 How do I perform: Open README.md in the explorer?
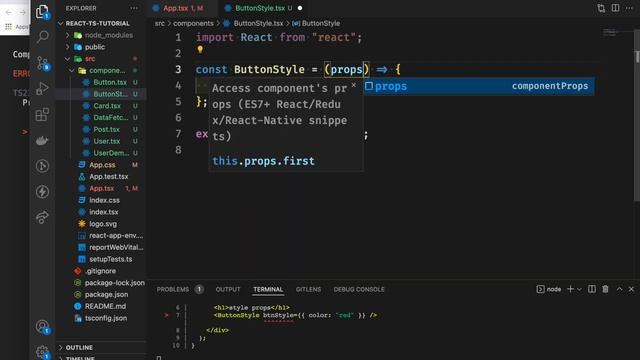pyautogui.click(x=105, y=306)
